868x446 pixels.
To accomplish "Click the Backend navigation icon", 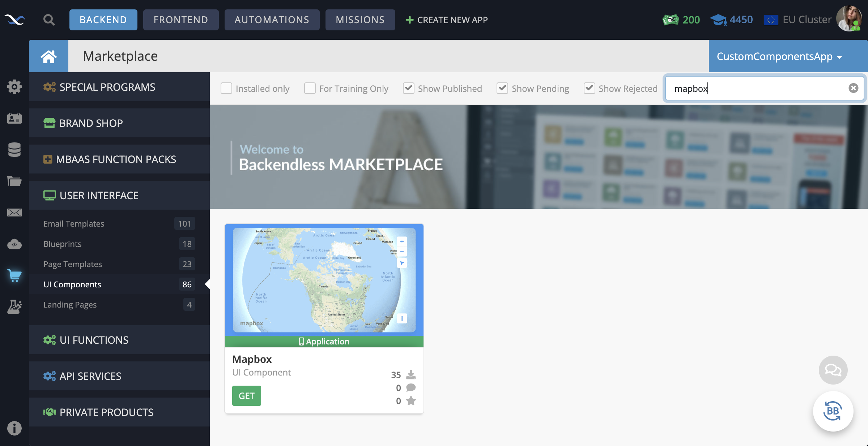I will coord(103,20).
